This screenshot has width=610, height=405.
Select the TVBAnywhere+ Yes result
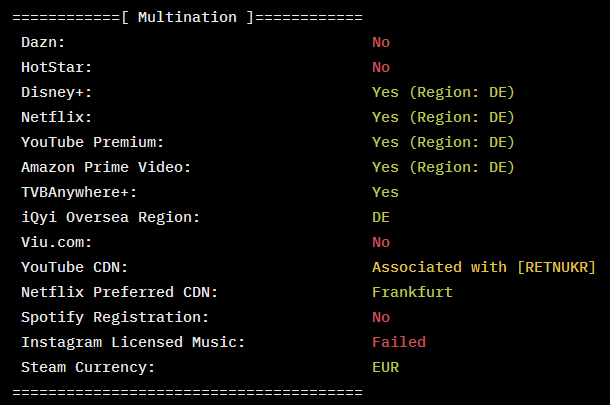pyautogui.click(x=385, y=192)
